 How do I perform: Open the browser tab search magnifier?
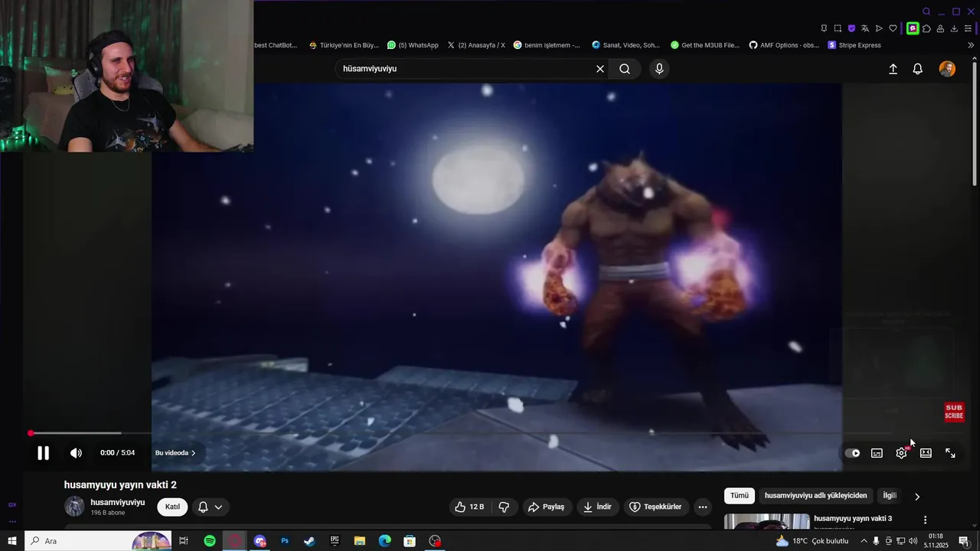coord(926,11)
